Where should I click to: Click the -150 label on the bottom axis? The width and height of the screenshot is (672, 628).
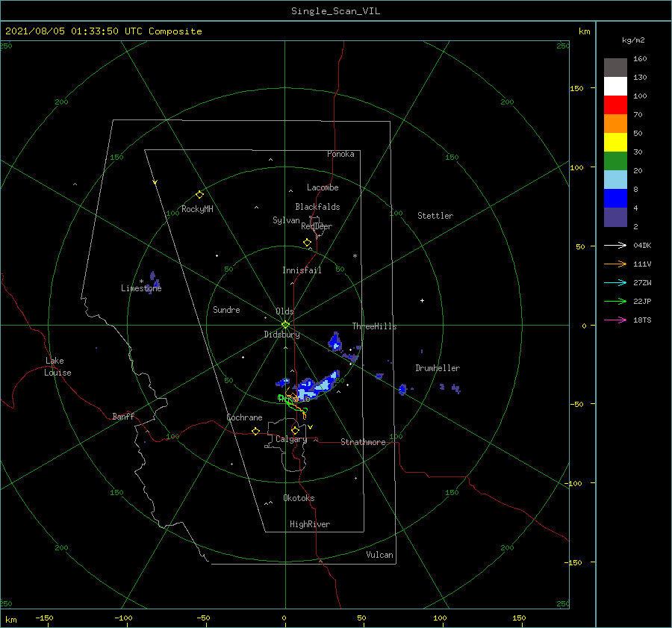click(x=44, y=618)
